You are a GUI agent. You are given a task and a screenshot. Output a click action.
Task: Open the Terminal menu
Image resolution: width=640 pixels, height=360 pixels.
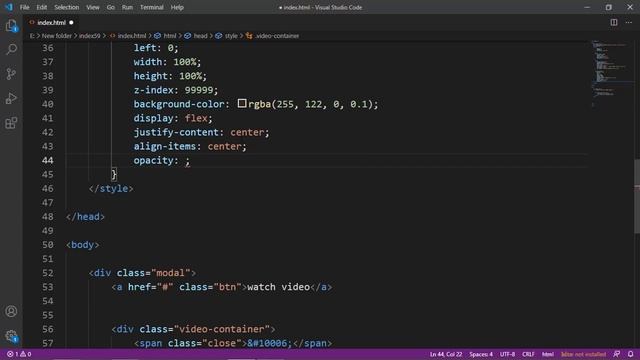(151, 7)
